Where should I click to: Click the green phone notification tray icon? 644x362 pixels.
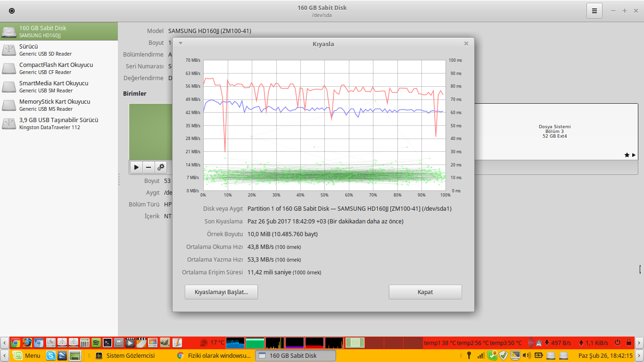(492, 355)
